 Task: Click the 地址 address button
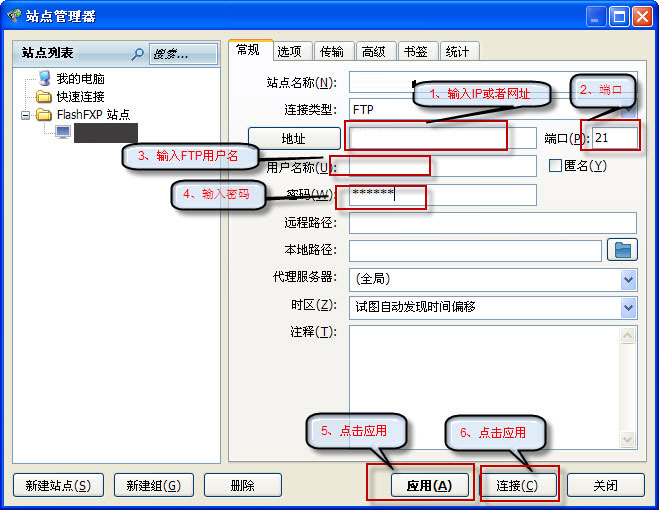click(x=293, y=138)
